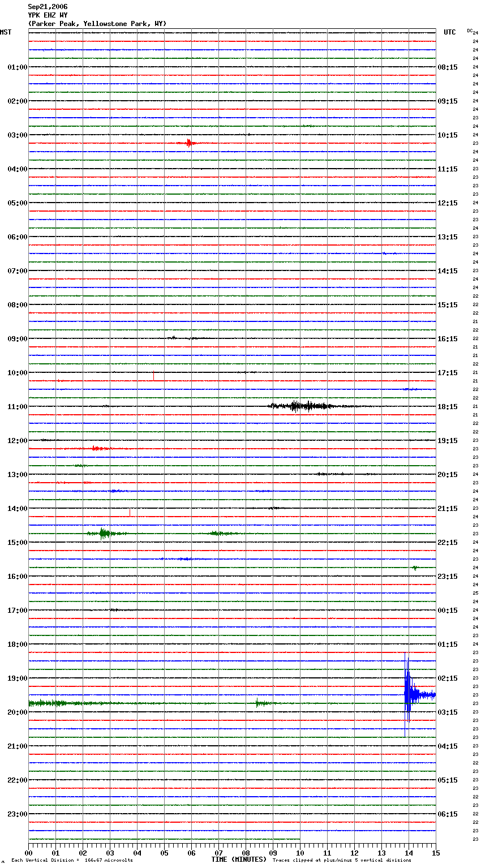Image resolution: width=481 pixels, height=868 pixels.
Task: Click the 14 minute axis tick label
Action: (x=409, y=853)
